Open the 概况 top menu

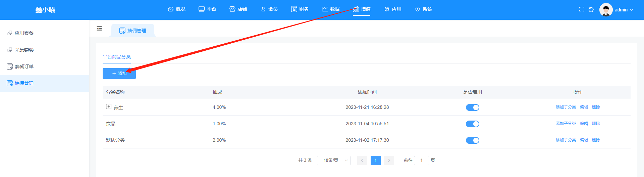point(177,9)
